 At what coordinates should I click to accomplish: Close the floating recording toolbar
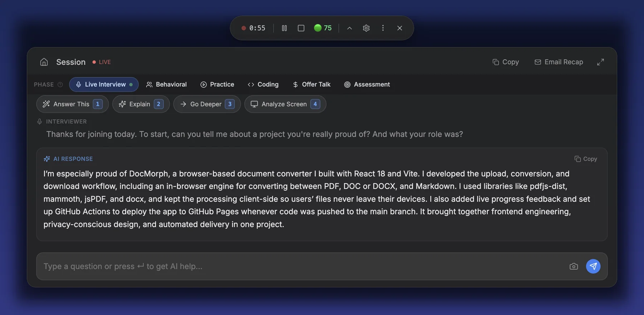[x=400, y=28]
